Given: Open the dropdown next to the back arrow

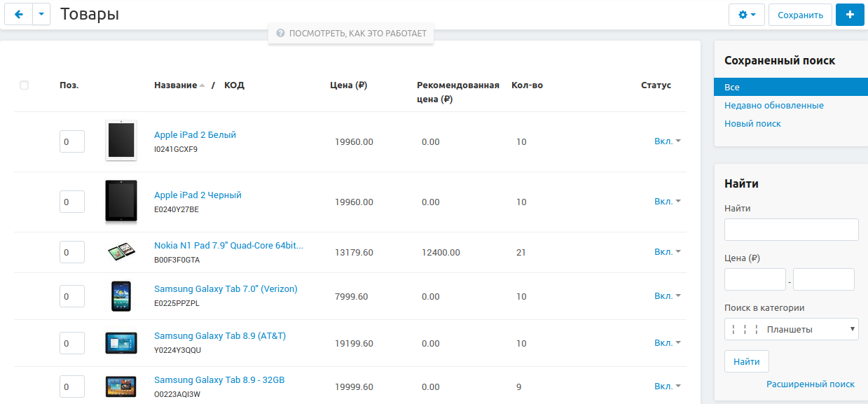Looking at the screenshot, I should pos(42,14).
